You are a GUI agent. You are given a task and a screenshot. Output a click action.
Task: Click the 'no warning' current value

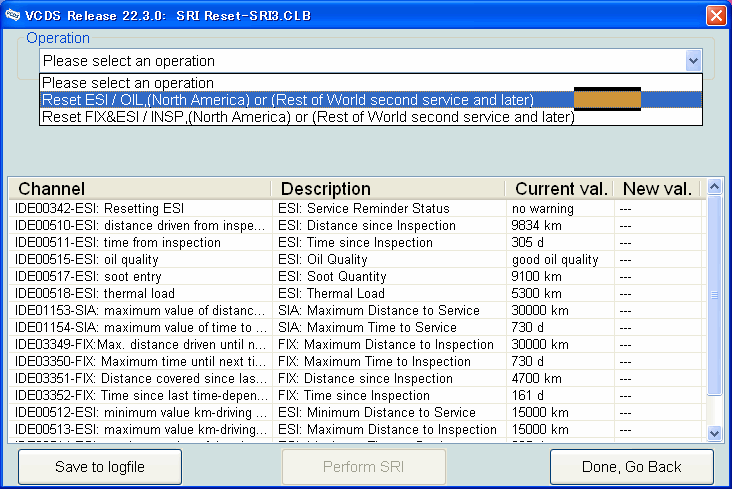click(x=542, y=208)
